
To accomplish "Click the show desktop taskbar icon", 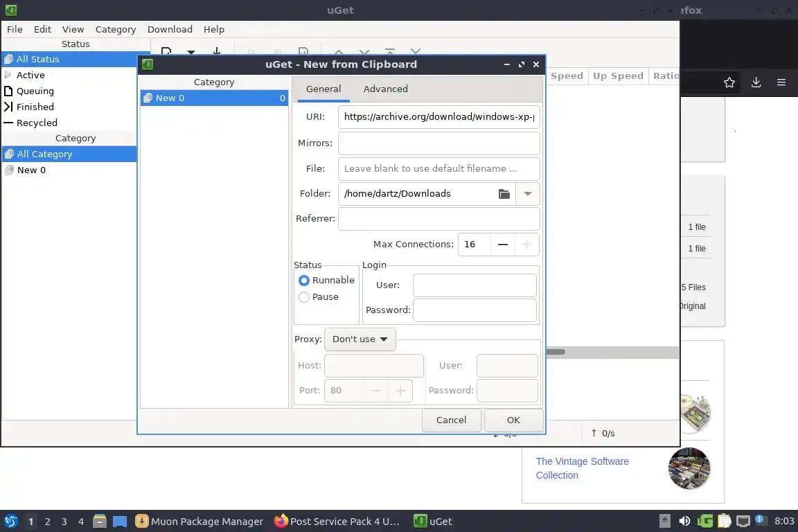I will tap(120, 522).
